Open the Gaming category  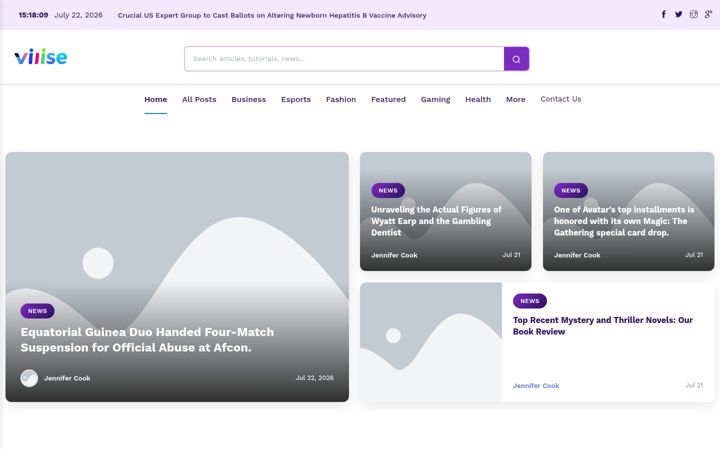(435, 99)
